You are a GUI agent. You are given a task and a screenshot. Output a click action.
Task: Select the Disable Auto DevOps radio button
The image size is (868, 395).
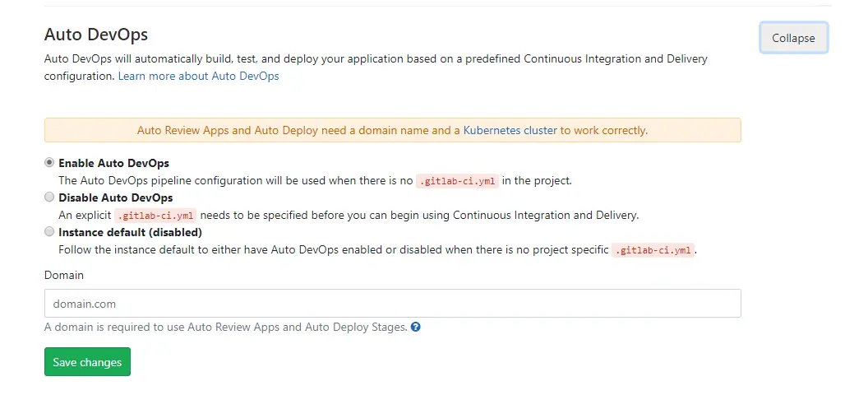pyautogui.click(x=49, y=197)
